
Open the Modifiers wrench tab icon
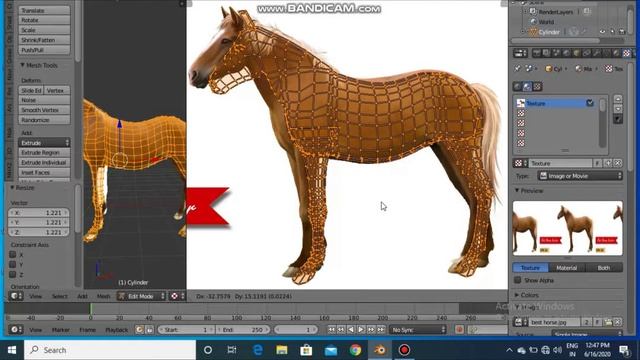coord(596,53)
